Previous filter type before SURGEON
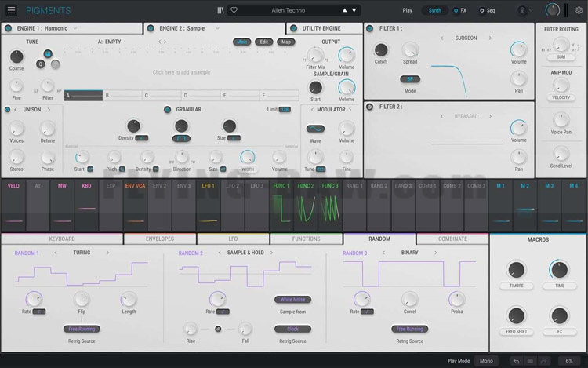Viewport: 588px width, 368px height. pos(441,38)
